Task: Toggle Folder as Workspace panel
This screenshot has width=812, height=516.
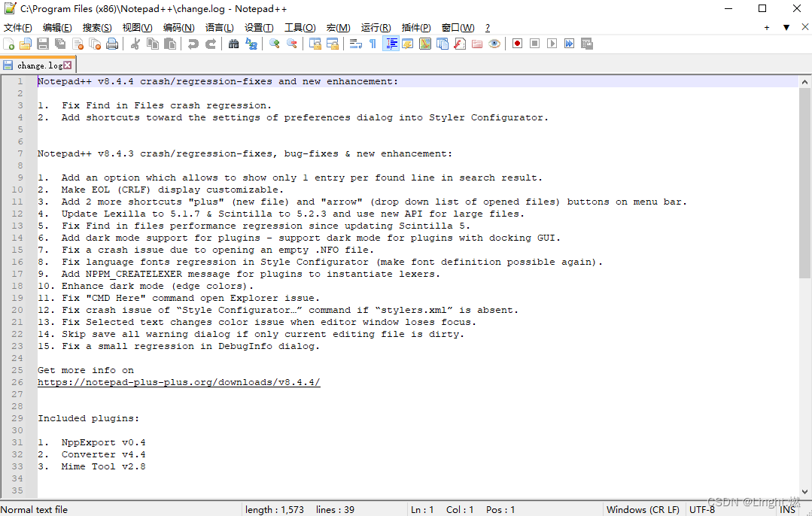Action: point(477,44)
